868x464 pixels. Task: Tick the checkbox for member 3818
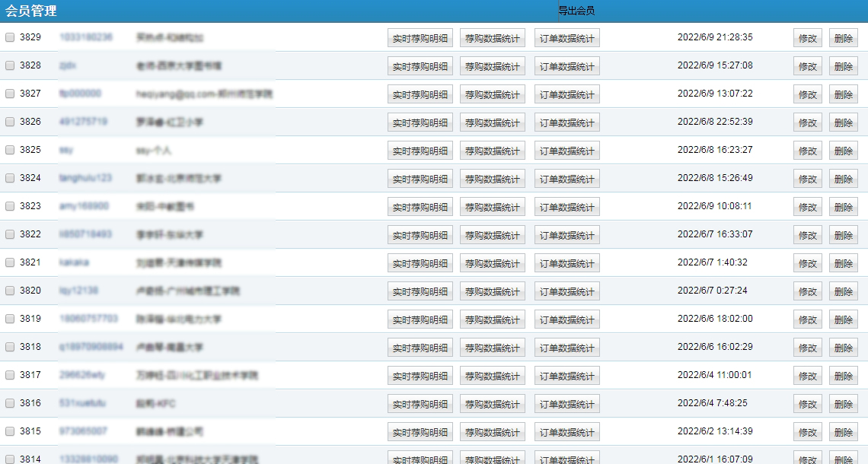10,347
